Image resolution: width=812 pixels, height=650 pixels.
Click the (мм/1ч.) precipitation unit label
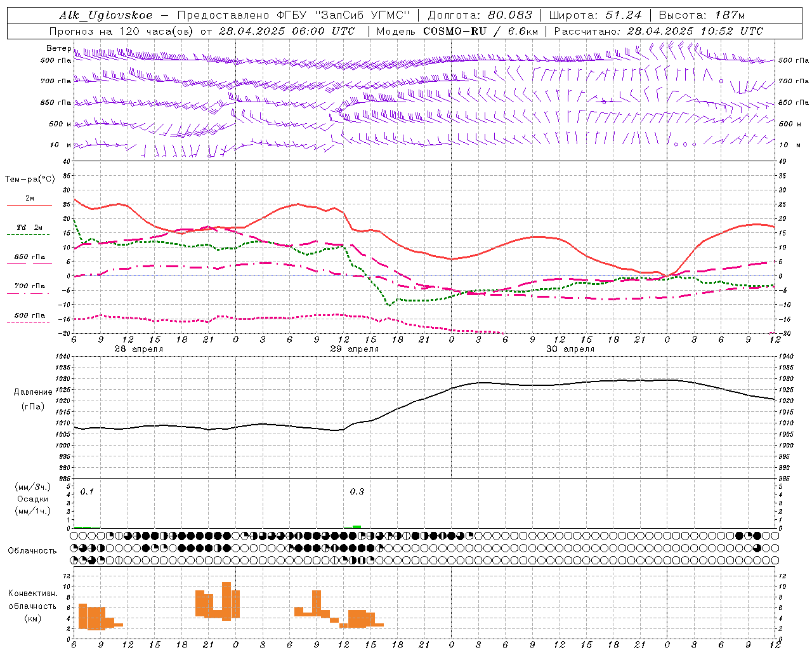click(x=33, y=511)
